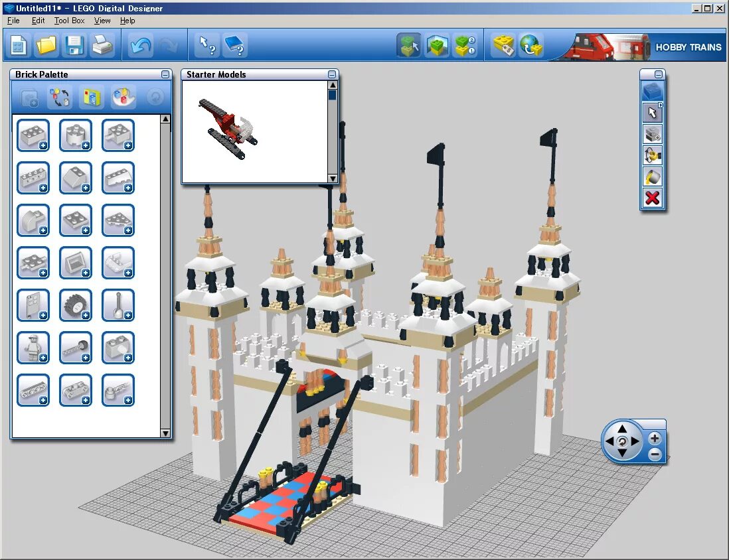Select the curved arch brick group
Screen dimensions: 729x560
(33, 220)
